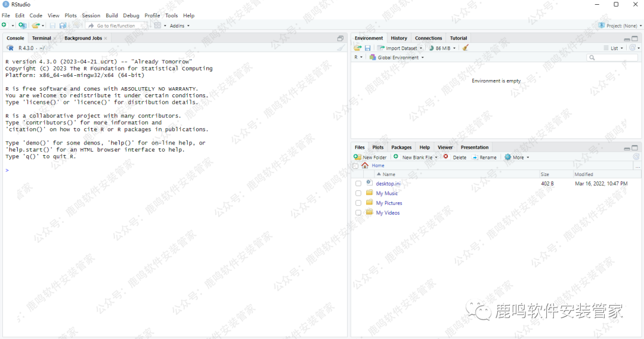Screen dimensions: 644x339
Task: Maximize the Console pane
Action: pos(340,38)
